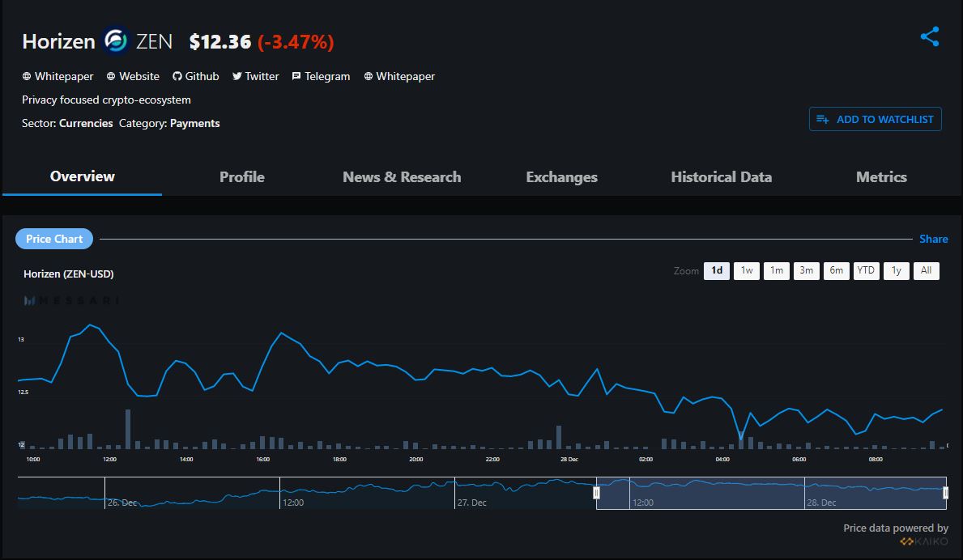Screen dimensions: 963x560
Task: Click the share icon at top right
Action: click(x=930, y=36)
